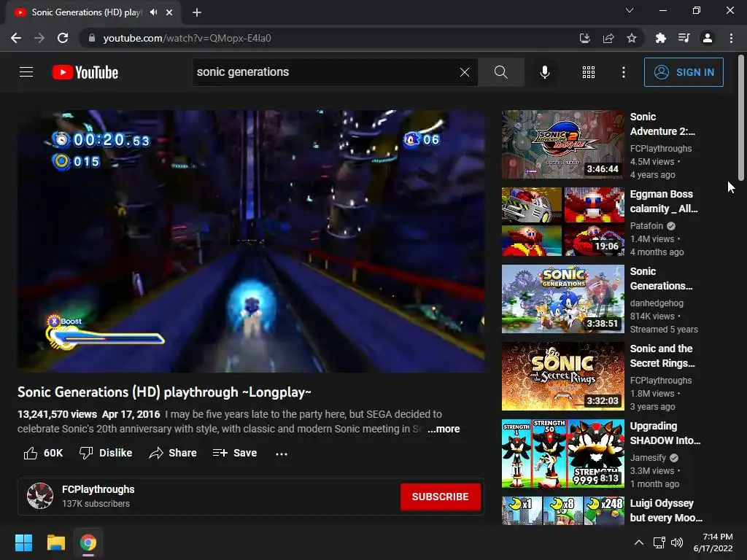This screenshot has width=747, height=560.
Task: Click the SIGN IN button
Action: click(x=684, y=72)
